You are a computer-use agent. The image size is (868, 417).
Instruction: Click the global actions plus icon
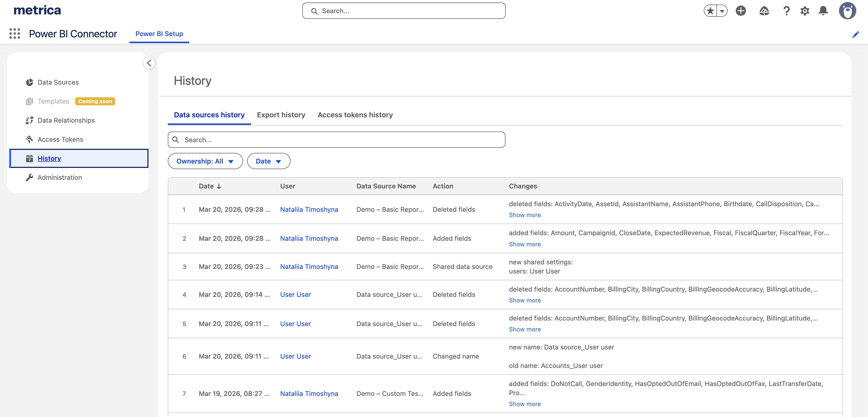(x=741, y=11)
